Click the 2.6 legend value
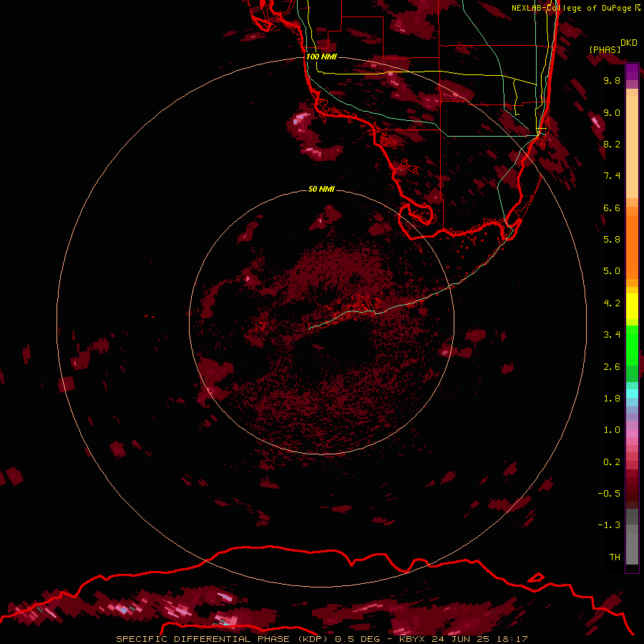Image resolution: width=644 pixels, height=644 pixels. (x=612, y=367)
